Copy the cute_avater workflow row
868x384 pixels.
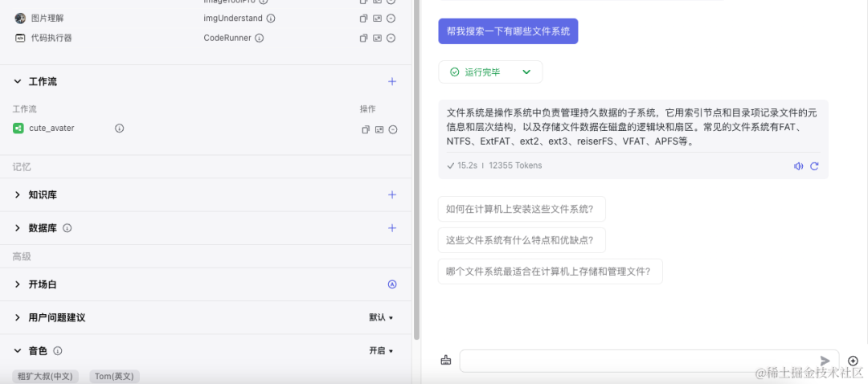[x=366, y=130]
